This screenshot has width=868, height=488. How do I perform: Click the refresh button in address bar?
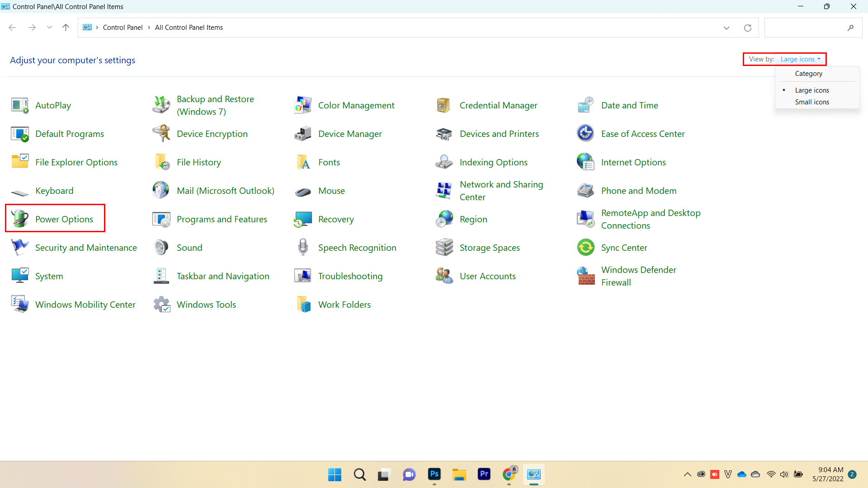[x=748, y=28]
